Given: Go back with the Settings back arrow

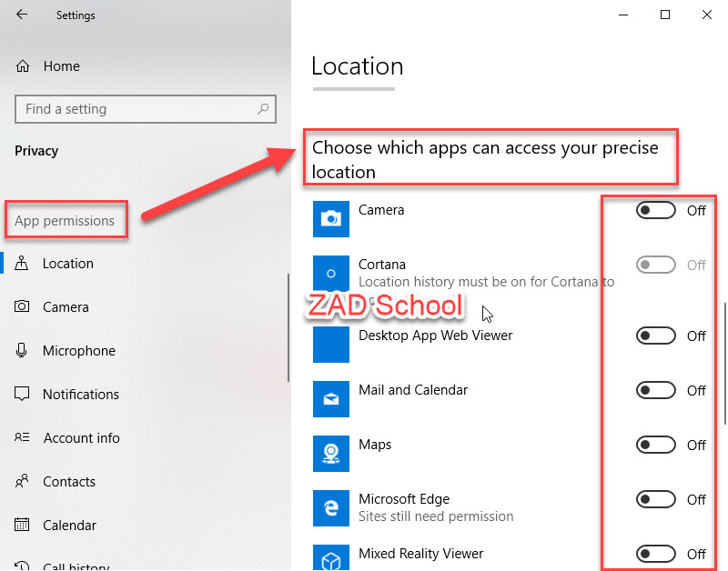Looking at the screenshot, I should pos(21,15).
